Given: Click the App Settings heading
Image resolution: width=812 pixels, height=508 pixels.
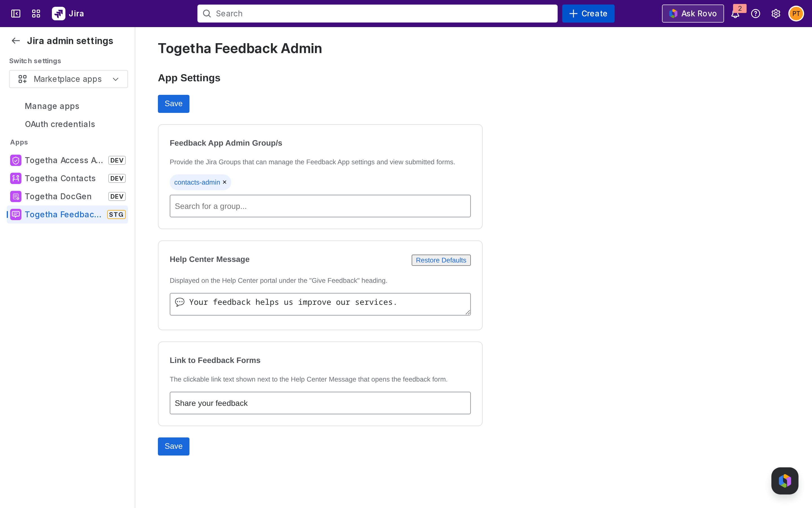Looking at the screenshot, I should [189, 78].
